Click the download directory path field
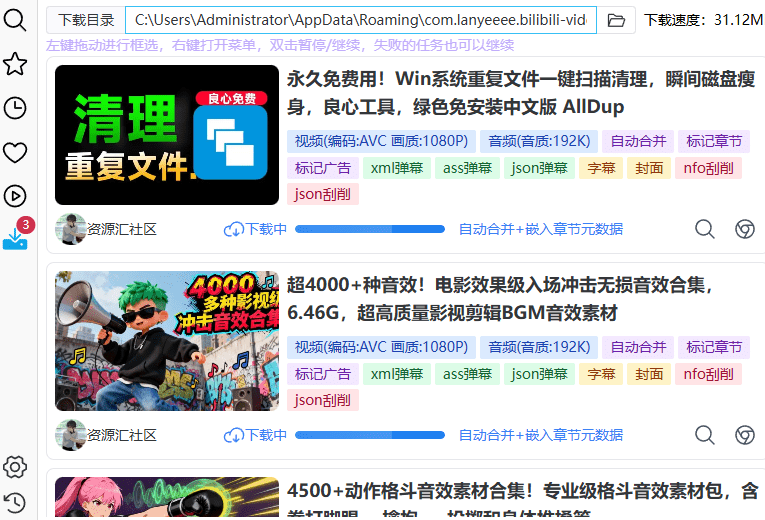 click(360, 20)
